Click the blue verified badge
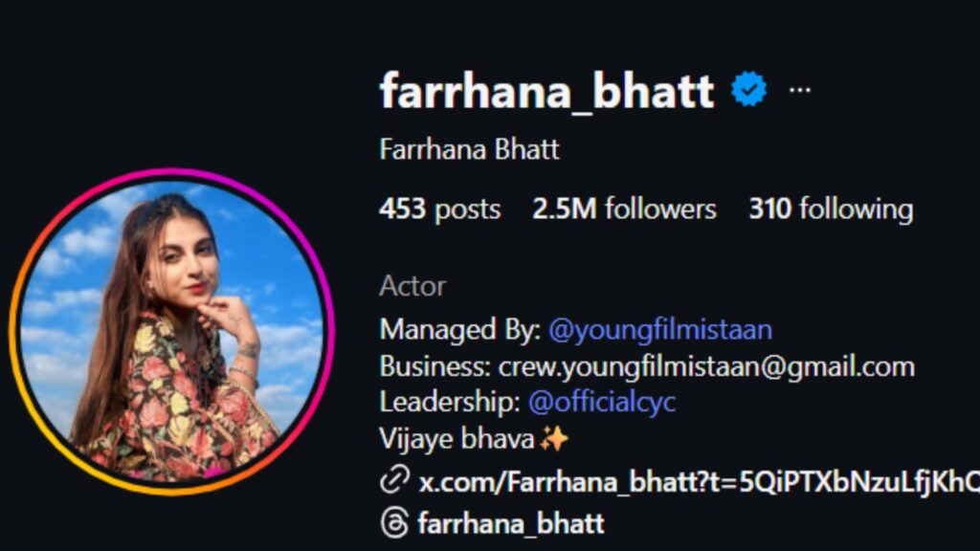Viewport: 980px width, 551px height. pos(748,89)
